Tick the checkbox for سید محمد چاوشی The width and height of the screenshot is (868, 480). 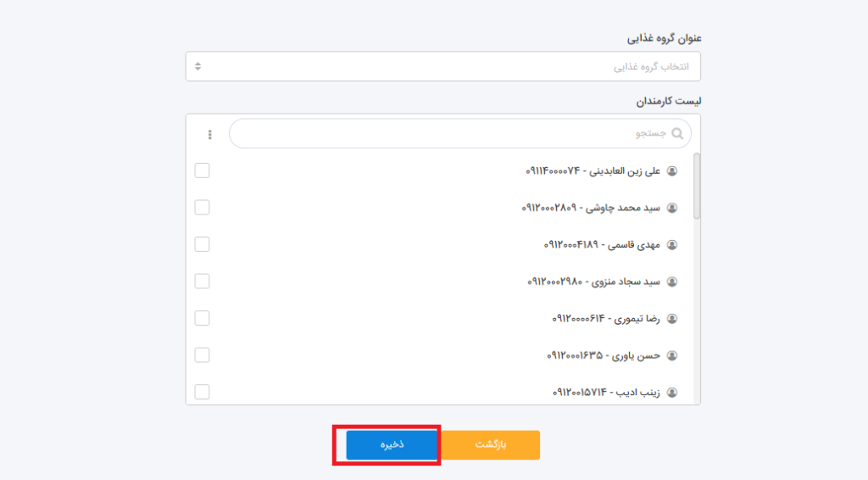[203, 208]
